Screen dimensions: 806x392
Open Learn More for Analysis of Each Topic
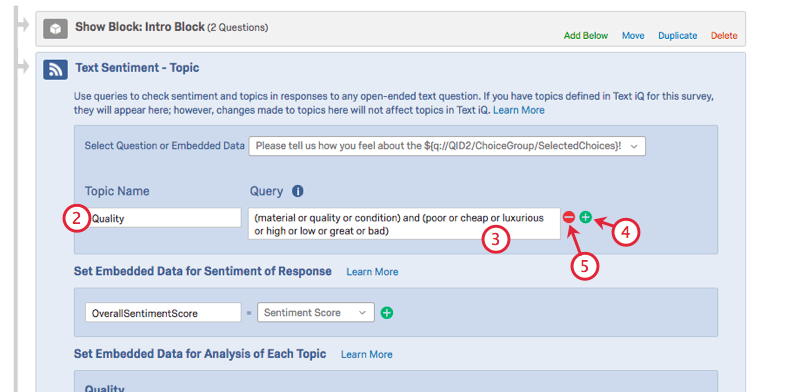click(367, 354)
